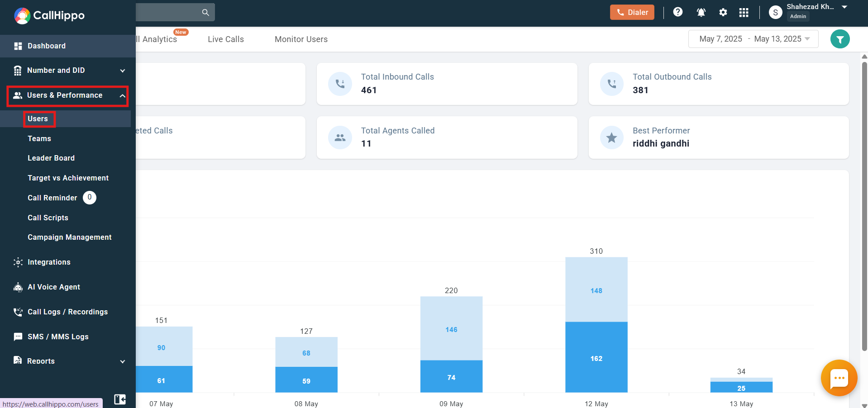This screenshot has width=868, height=408.
Task: Click the Total Outbound Calls phone icon
Action: 611,84
